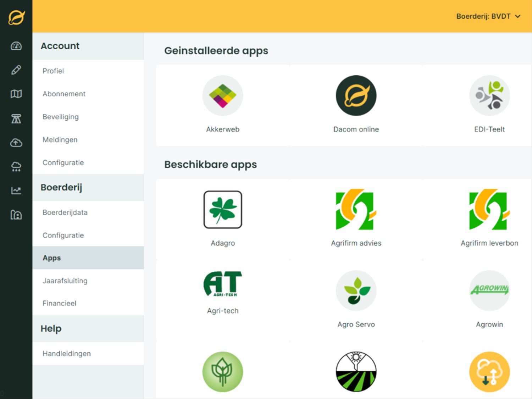Select the Agrifirm leverbon logo

click(x=489, y=209)
